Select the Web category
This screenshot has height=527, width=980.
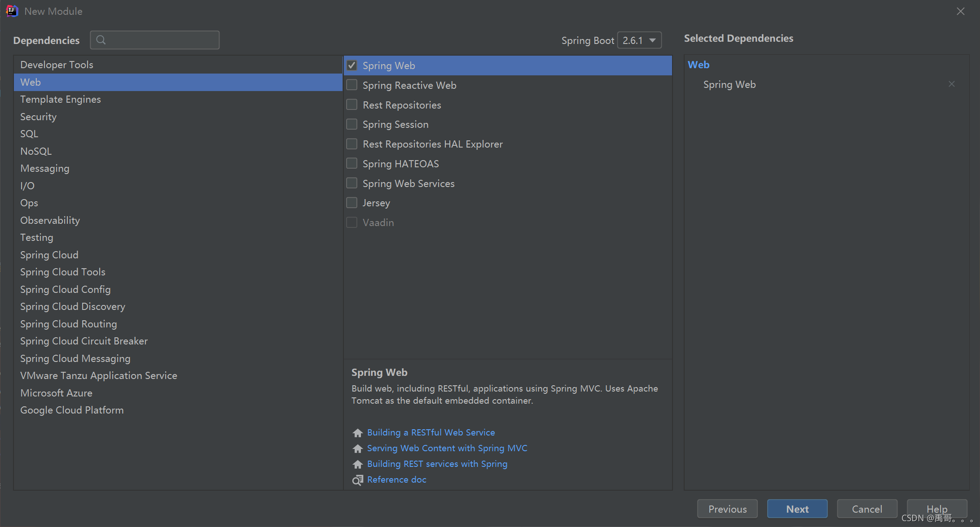click(x=178, y=82)
